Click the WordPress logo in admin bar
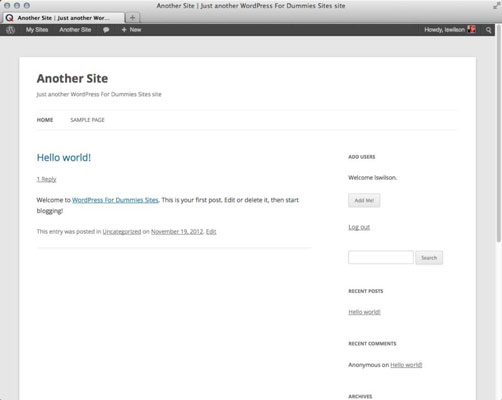The image size is (502, 400). [10, 30]
